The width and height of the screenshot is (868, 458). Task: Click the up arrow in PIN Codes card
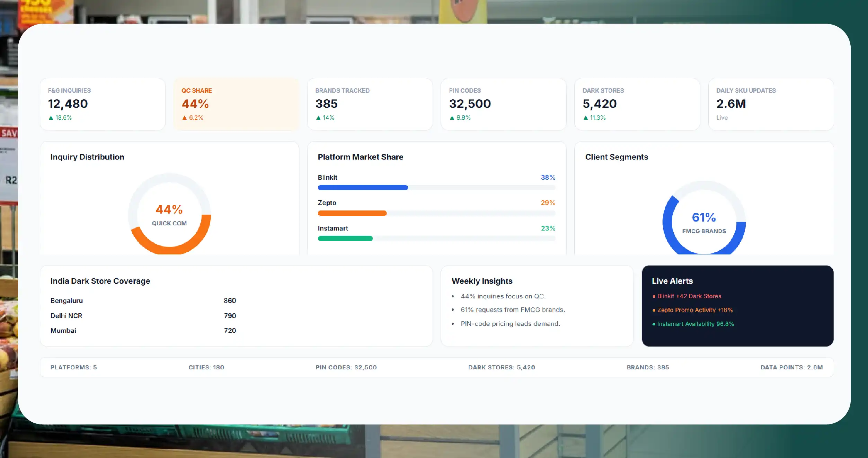[x=452, y=118]
